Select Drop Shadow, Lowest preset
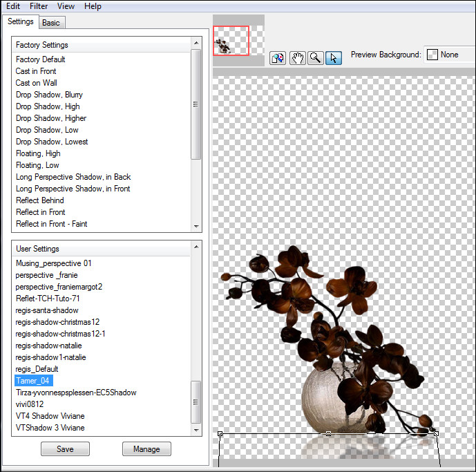Screen dimensions: 476x472 click(x=52, y=142)
